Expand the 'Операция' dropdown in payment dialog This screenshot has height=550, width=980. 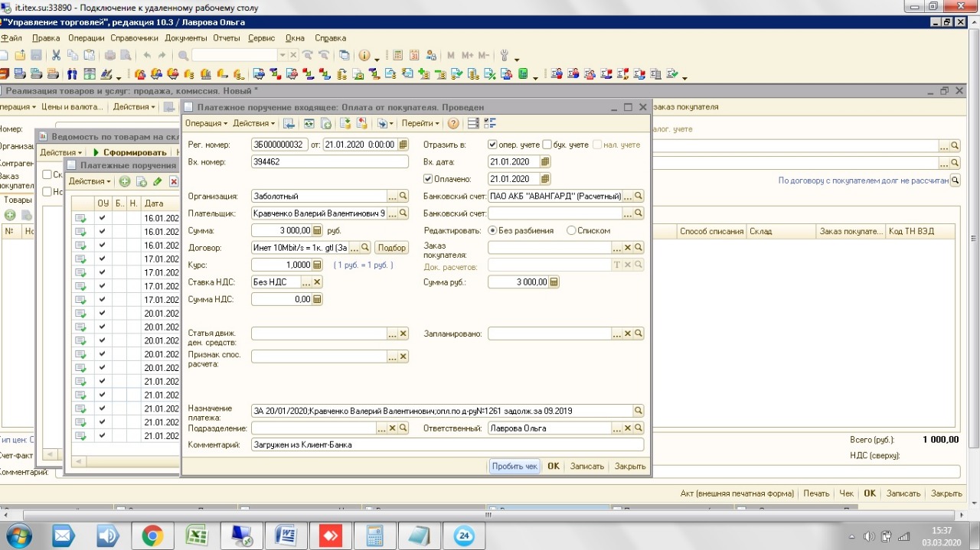[x=206, y=123]
